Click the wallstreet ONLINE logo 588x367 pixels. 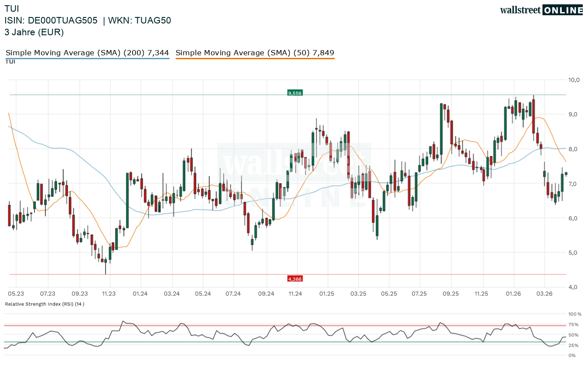click(x=541, y=10)
